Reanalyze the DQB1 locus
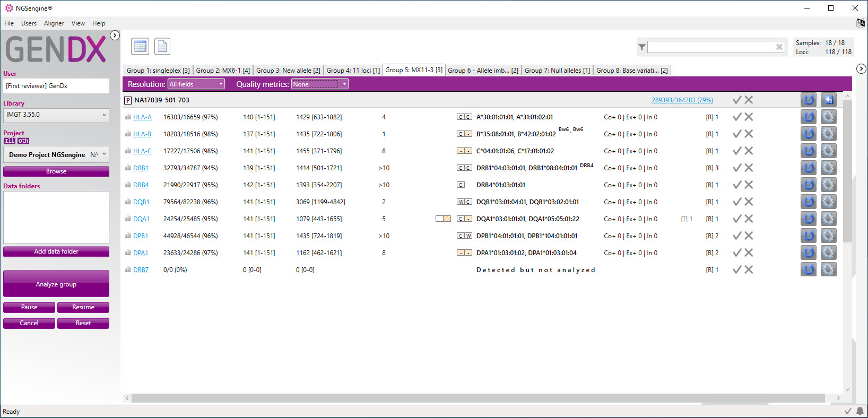This screenshot has height=418, width=868. (x=809, y=202)
